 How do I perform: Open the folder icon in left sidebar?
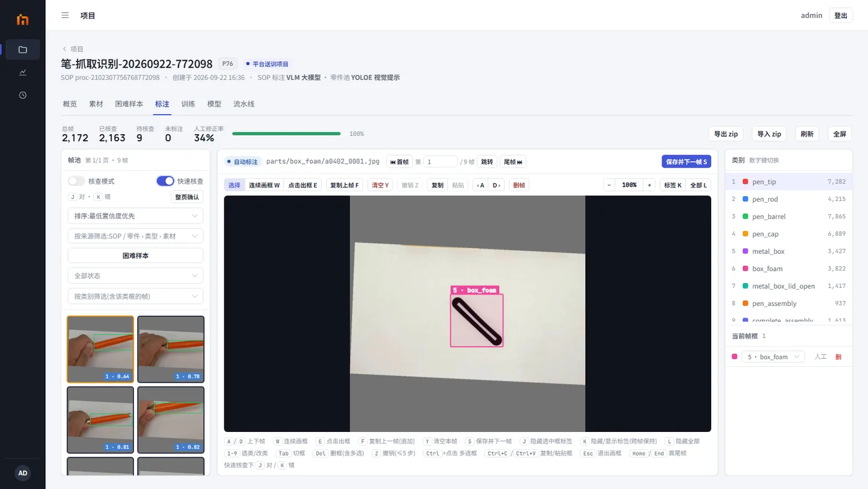click(x=23, y=50)
